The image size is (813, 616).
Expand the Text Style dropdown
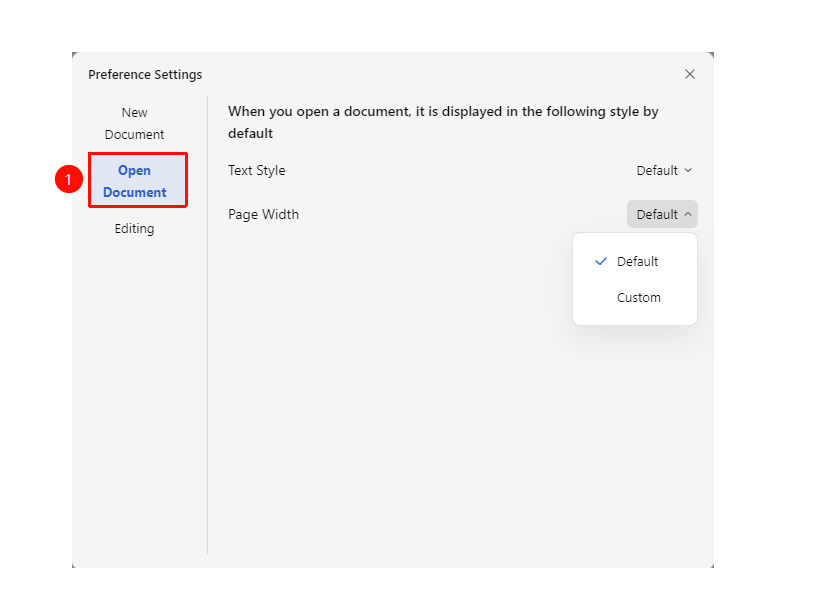coord(664,171)
